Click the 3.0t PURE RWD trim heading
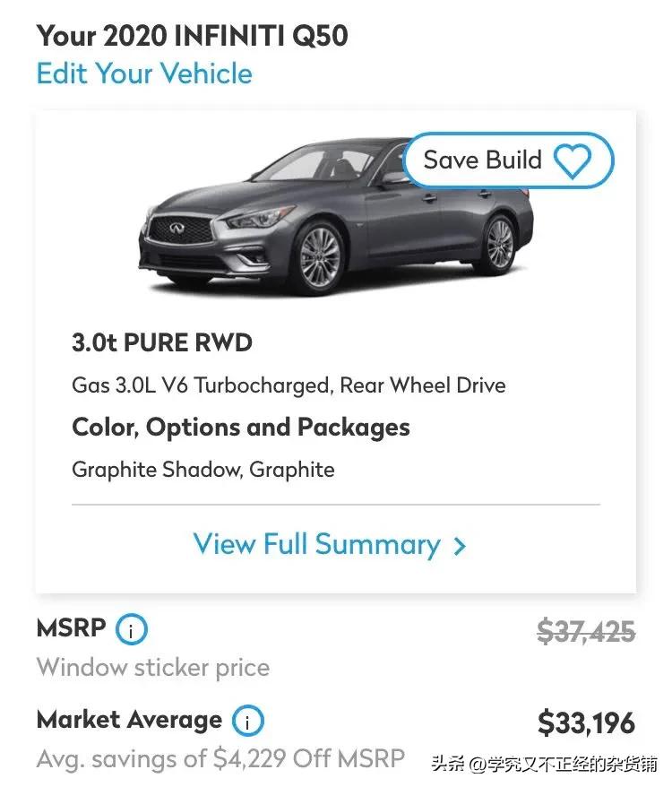 tap(161, 342)
